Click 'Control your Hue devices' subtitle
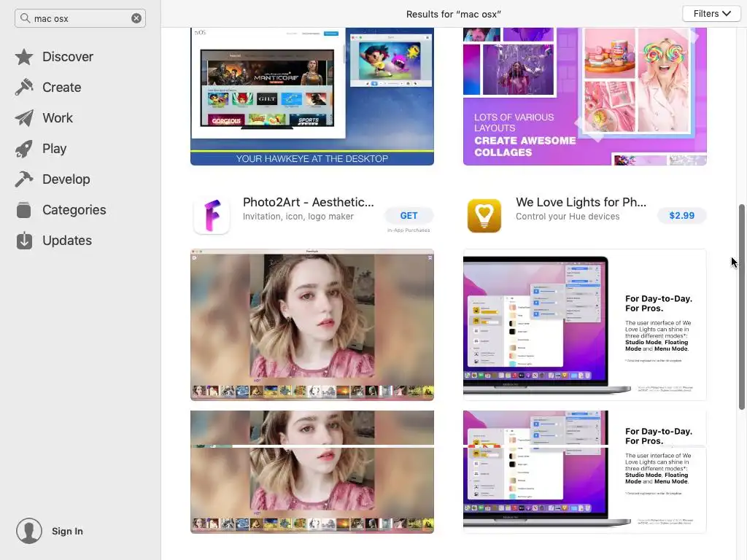747x560 pixels. point(568,216)
